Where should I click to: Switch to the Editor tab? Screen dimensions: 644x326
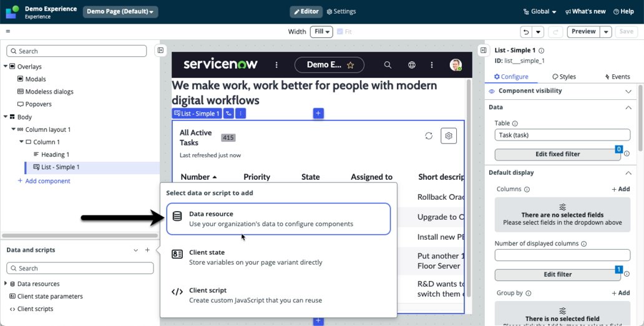tap(306, 11)
